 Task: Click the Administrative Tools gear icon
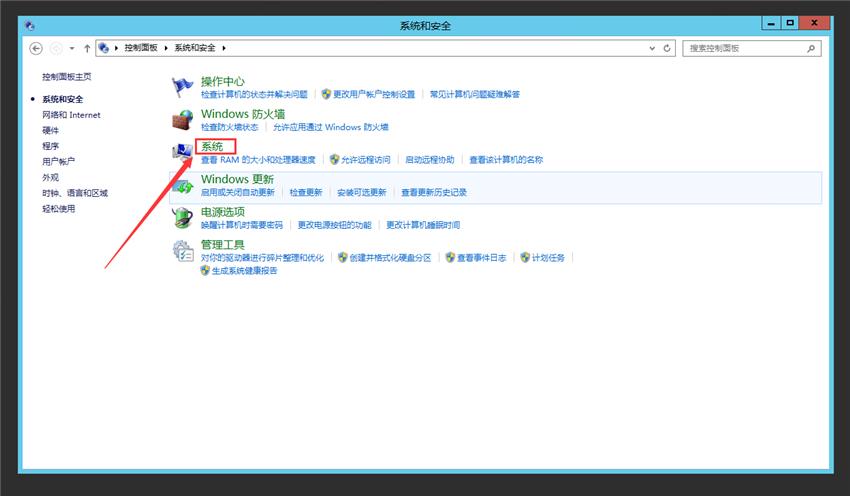[x=183, y=251]
